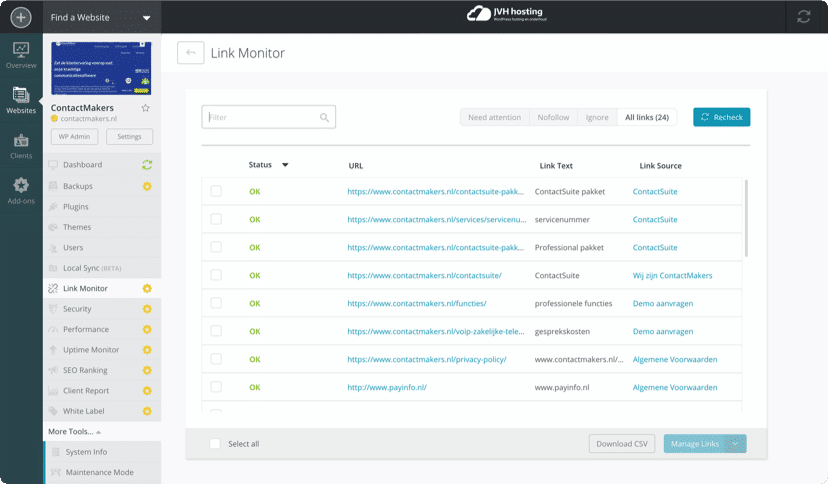The height and width of the screenshot is (484, 828).
Task: Click the Link Source column header
Action: pyautogui.click(x=660, y=166)
